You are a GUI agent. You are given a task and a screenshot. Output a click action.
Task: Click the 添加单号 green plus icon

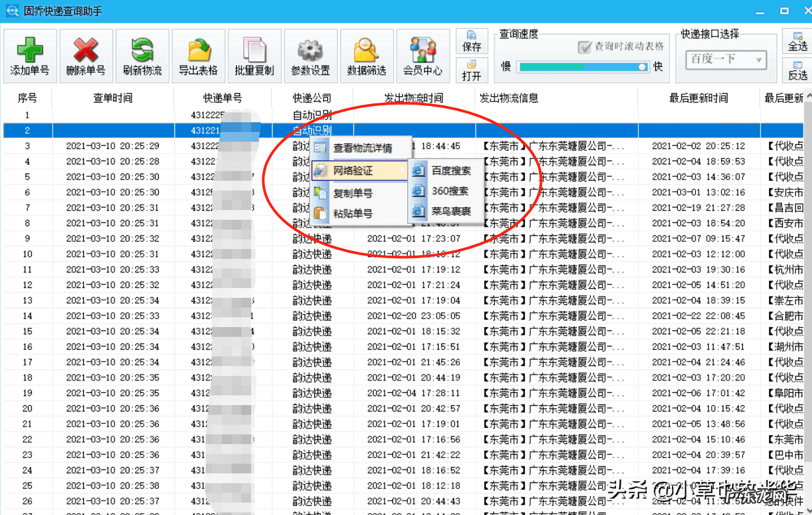click(x=30, y=51)
